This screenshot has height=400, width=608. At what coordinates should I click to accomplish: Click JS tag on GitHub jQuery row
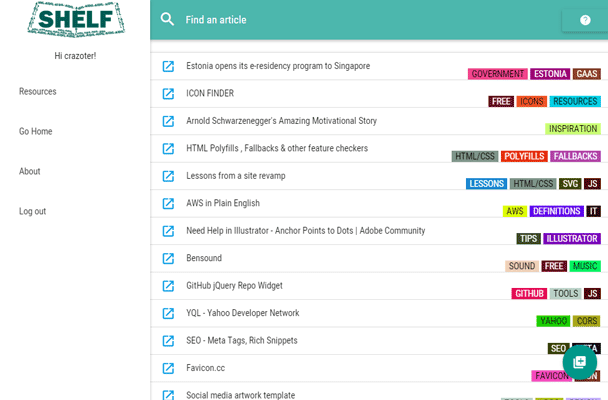(592, 293)
